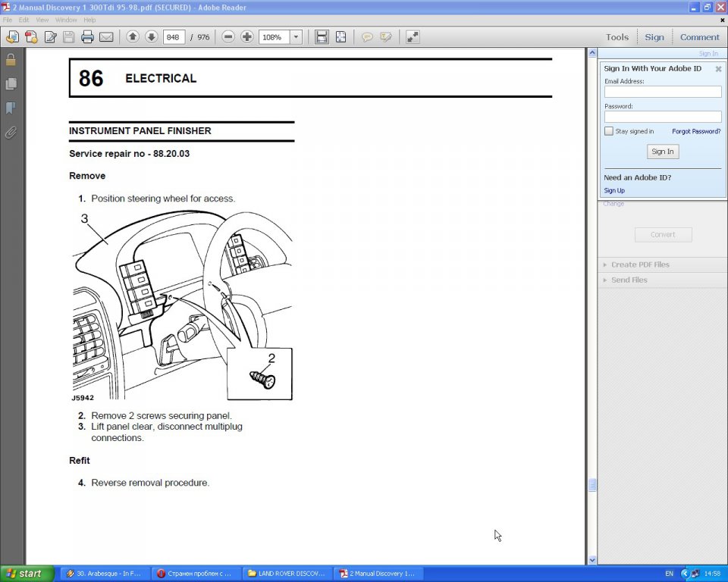Expand the Send Files section

point(629,280)
